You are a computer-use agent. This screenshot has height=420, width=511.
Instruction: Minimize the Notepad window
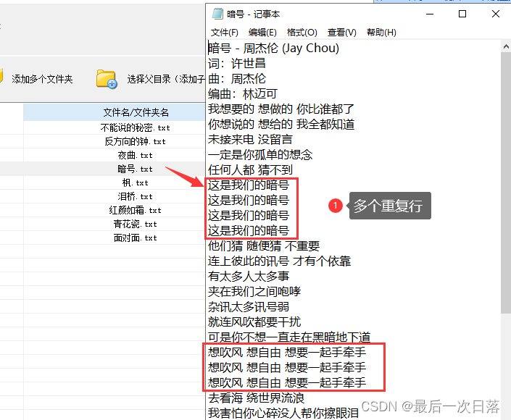430,14
